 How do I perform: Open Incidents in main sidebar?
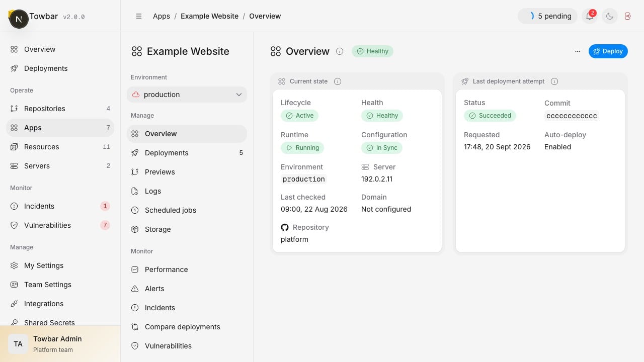pyautogui.click(x=60, y=206)
